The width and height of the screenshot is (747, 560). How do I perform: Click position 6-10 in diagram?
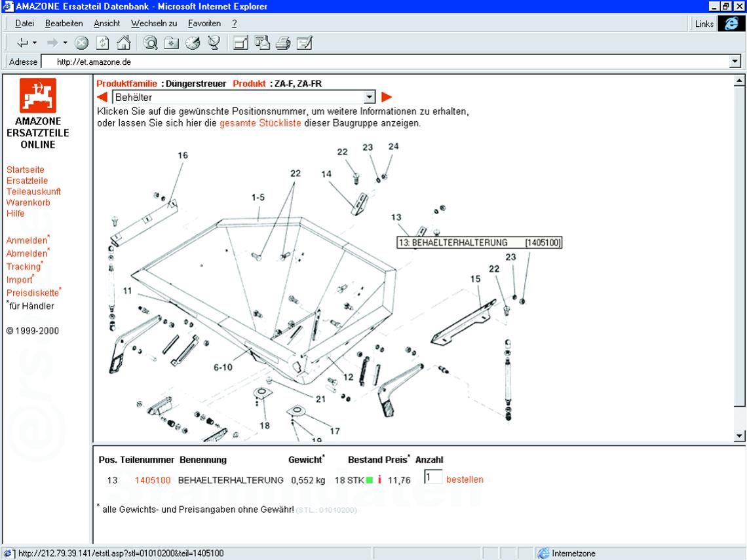223,367
